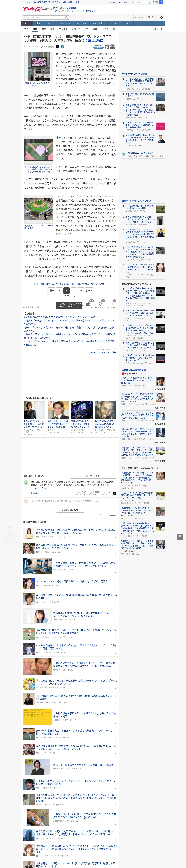Go to page 2 of the article
Screen dimensions: 186x868
[59, 290]
